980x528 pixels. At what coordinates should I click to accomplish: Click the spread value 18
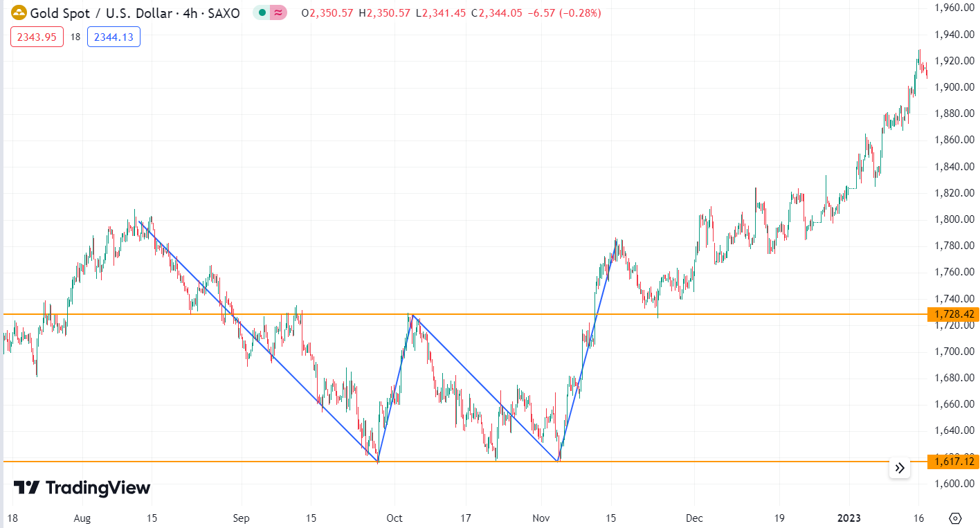click(x=75, y=37)
